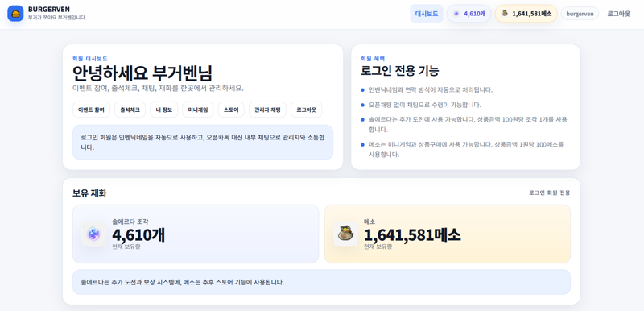Click the meso bag icon in 보유 재화
The image size is (644, 311).
tap(345, 234)
